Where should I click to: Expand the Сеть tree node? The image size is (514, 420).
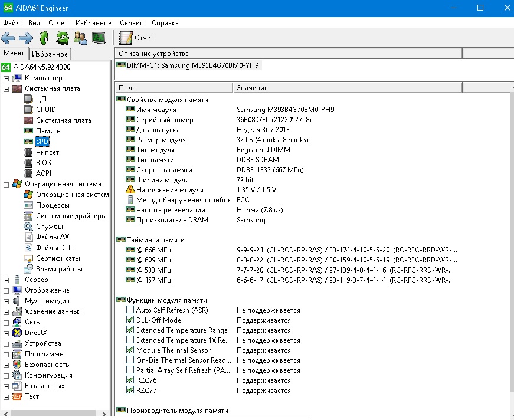tap(6, 323)
